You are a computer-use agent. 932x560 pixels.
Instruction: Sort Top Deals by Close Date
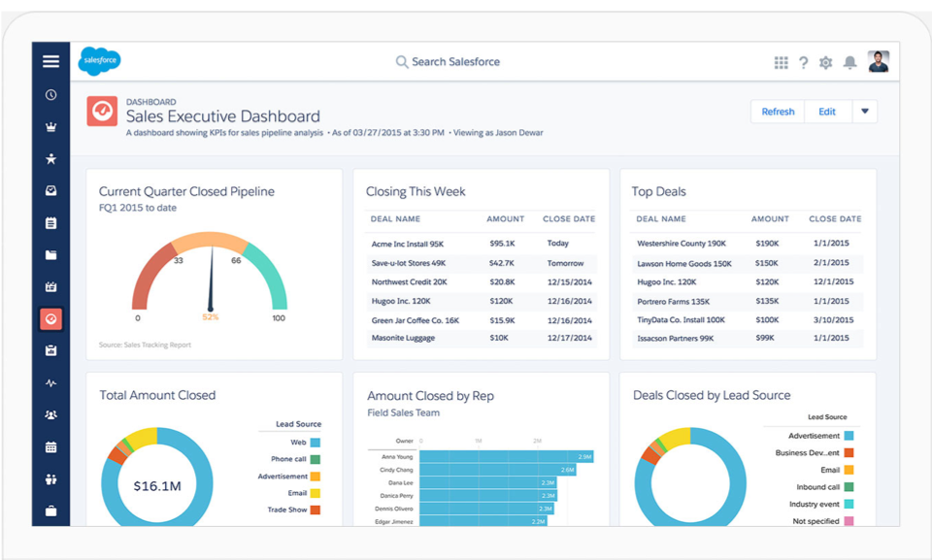pyautogui.click(x=835, y=218)
